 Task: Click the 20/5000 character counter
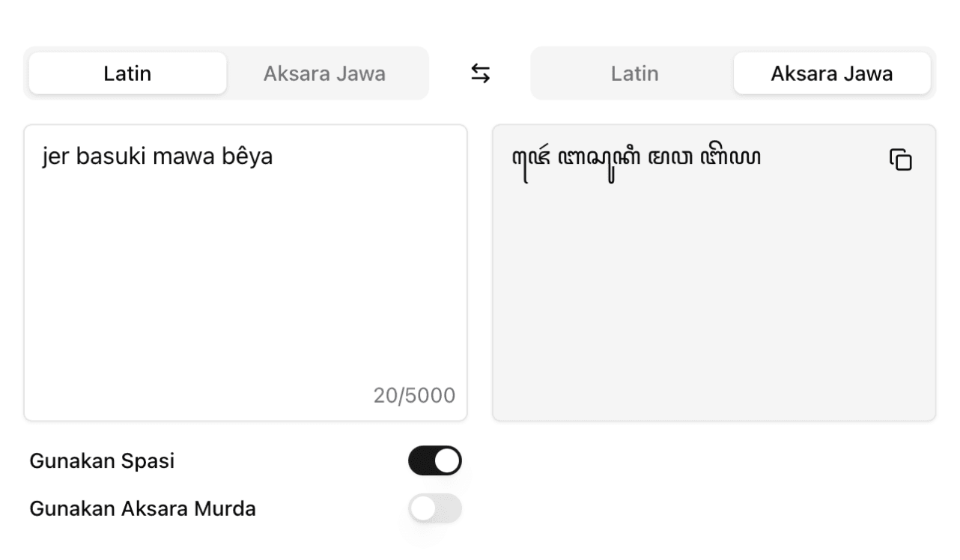pos(414,396)
